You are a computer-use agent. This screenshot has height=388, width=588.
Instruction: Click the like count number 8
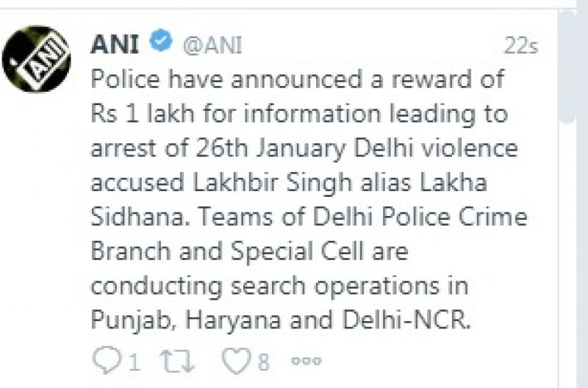263,360
